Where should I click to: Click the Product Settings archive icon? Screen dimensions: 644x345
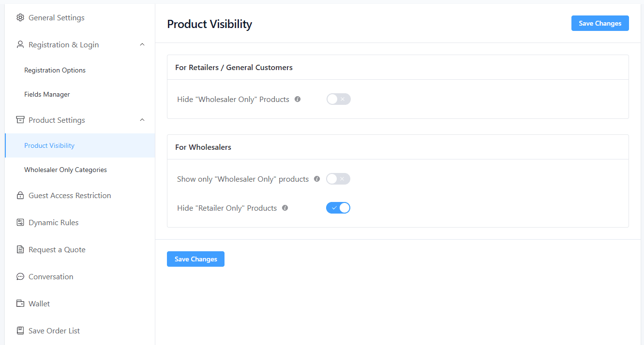(x=20, y=120)
